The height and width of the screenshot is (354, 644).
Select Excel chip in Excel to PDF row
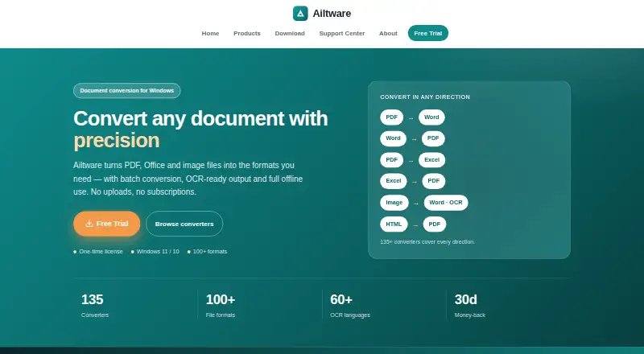[394, 181]
